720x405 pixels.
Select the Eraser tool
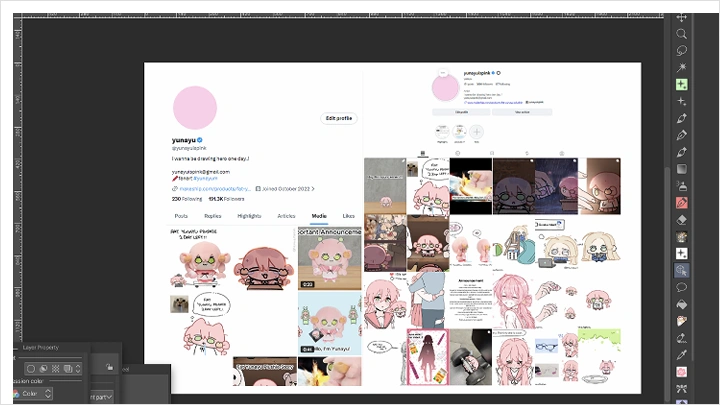point(681,220)
